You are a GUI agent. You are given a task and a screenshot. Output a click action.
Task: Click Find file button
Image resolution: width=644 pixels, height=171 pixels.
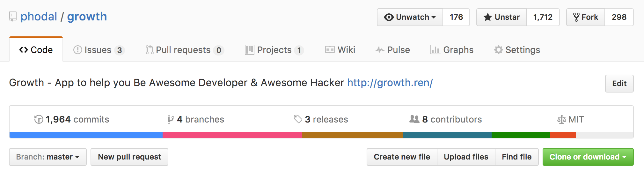[x=517, y=157]
